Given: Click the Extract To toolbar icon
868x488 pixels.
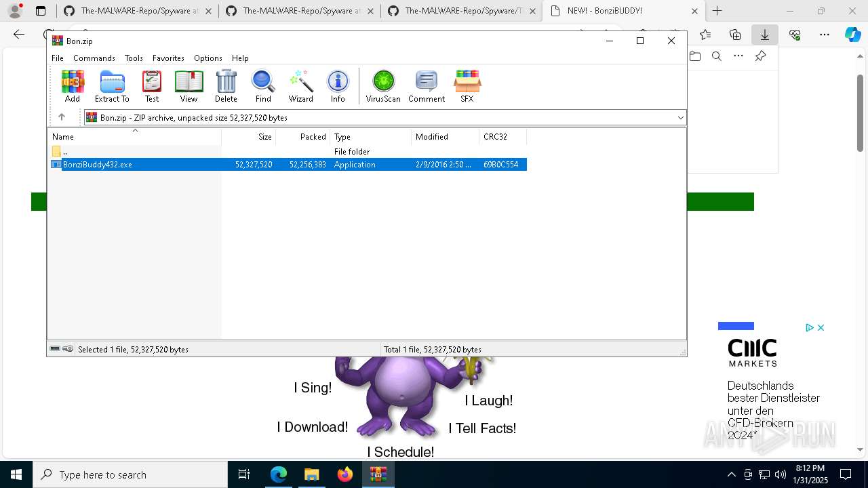Looking at the screenshot, I should coord(112,86).
